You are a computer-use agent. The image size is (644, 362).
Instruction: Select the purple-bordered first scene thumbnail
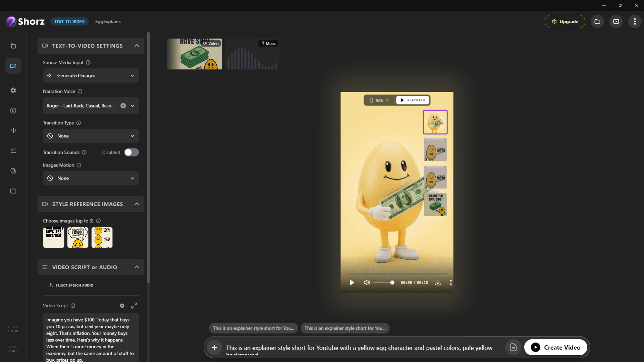pos(435,122)
